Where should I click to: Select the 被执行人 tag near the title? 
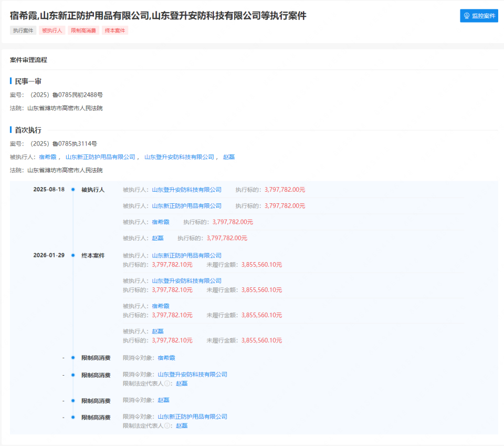point(52,30)
